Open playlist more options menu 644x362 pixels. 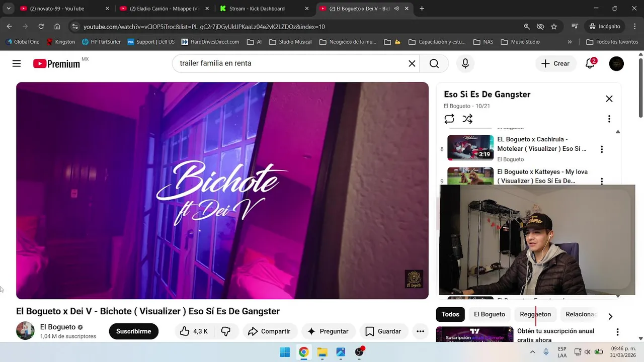609,119
